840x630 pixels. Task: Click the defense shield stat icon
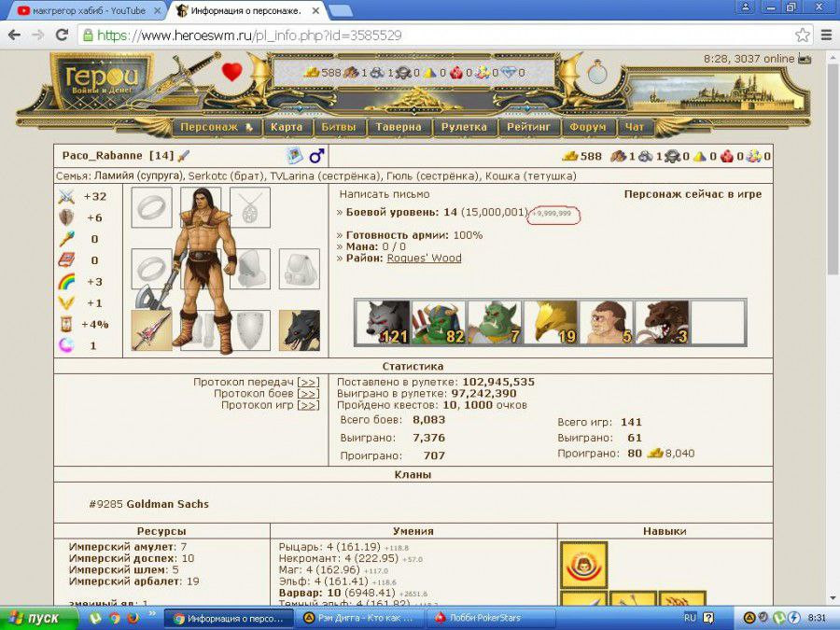pyautogui.click(x=66, y=218)
